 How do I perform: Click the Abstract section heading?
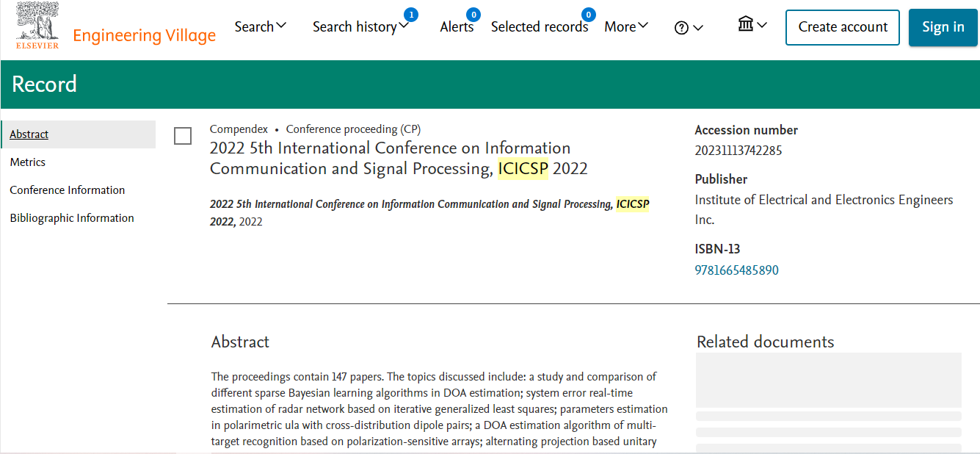(x=240, y=342)
